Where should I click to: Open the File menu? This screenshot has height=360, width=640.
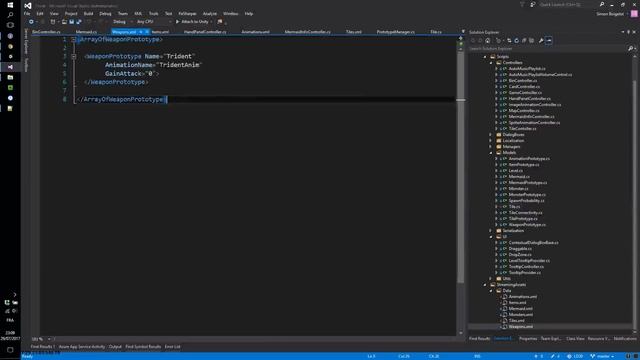tap(27, 13)
